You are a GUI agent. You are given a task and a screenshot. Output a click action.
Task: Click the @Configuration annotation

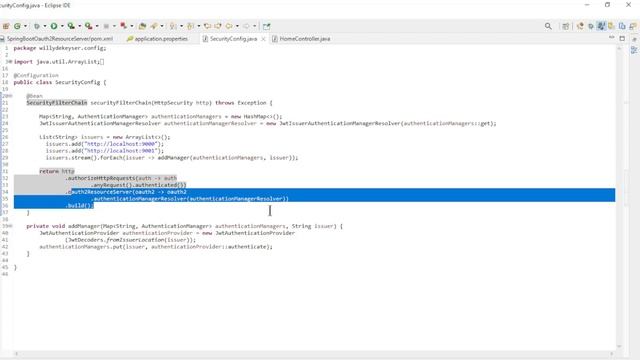pos(36,76)
